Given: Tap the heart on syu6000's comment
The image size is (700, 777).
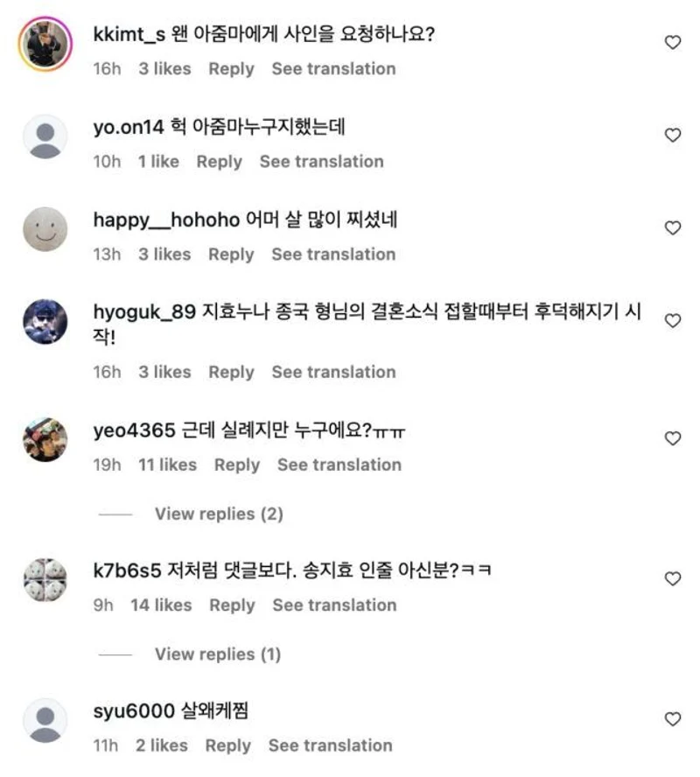Looking at the screenshot, I should coord(673,719).
